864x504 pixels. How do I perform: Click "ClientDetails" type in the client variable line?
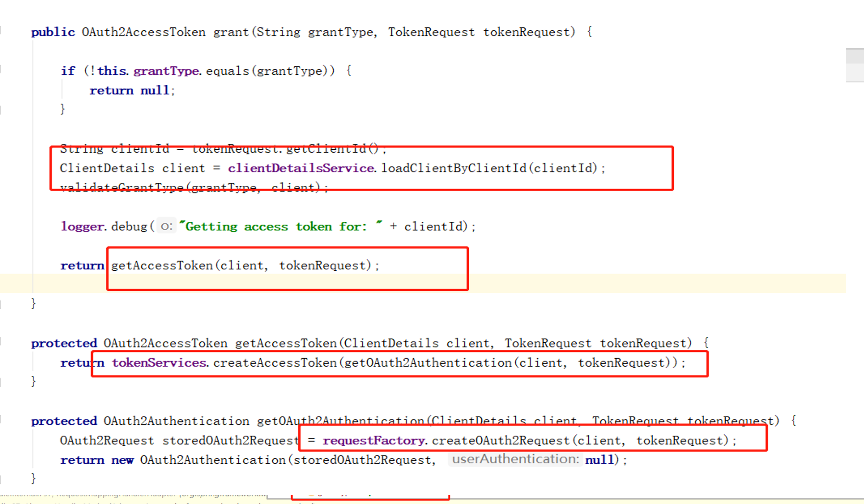pyautogui.click(x=107, y=168)
